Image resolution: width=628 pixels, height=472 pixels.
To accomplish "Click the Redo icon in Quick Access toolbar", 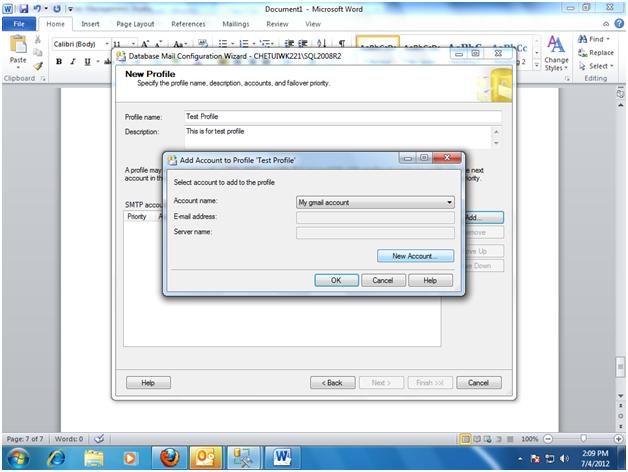I will [x=57, y=8].
